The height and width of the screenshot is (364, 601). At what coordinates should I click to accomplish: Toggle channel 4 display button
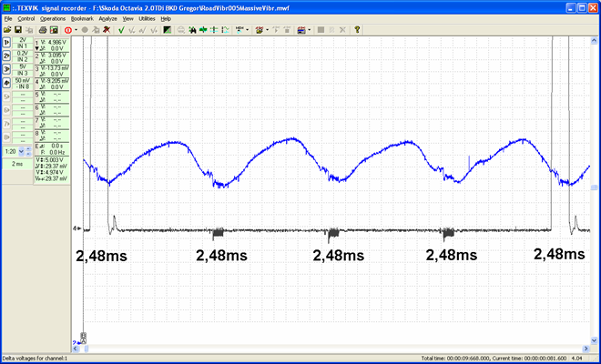tap(6, 83)
